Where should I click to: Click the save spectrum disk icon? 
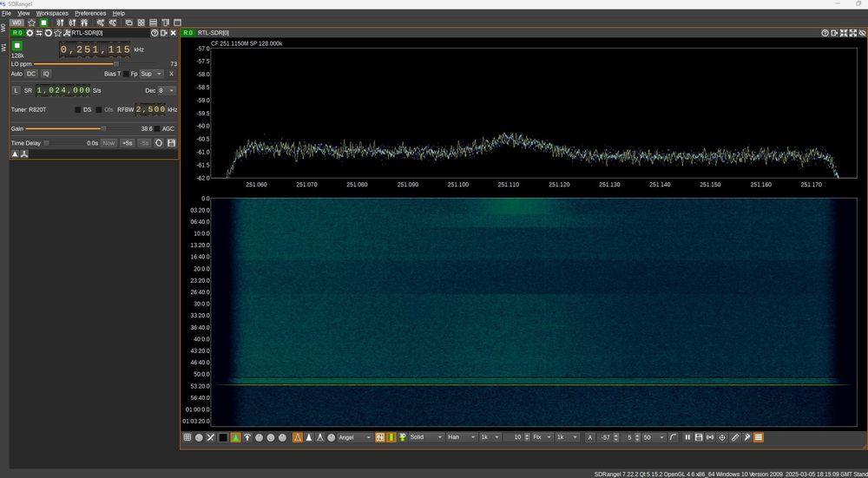pos(699,437)
